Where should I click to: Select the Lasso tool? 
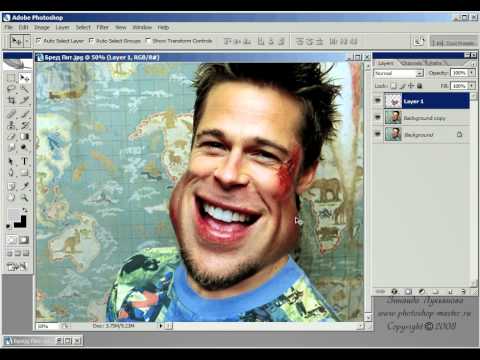pos(11,89)
